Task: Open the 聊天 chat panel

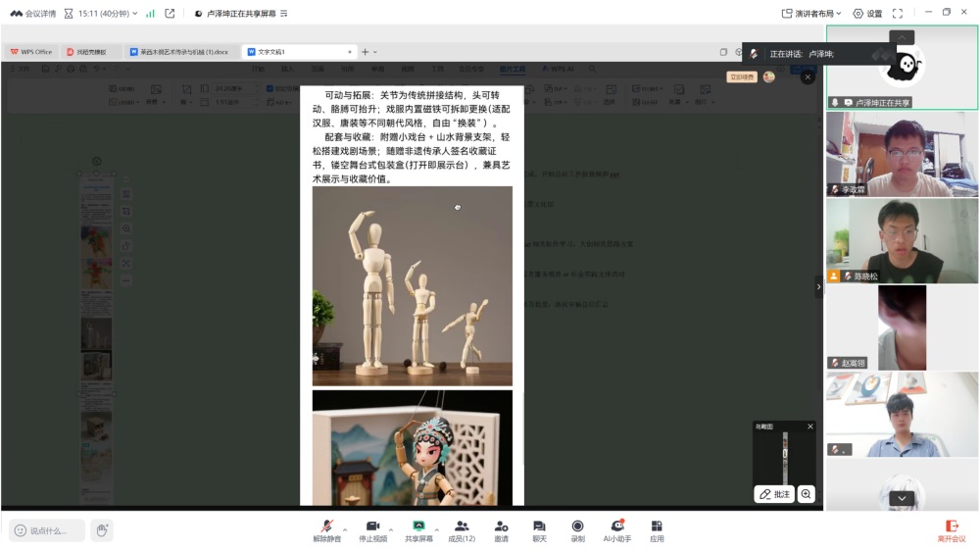Action: (539, 529)
